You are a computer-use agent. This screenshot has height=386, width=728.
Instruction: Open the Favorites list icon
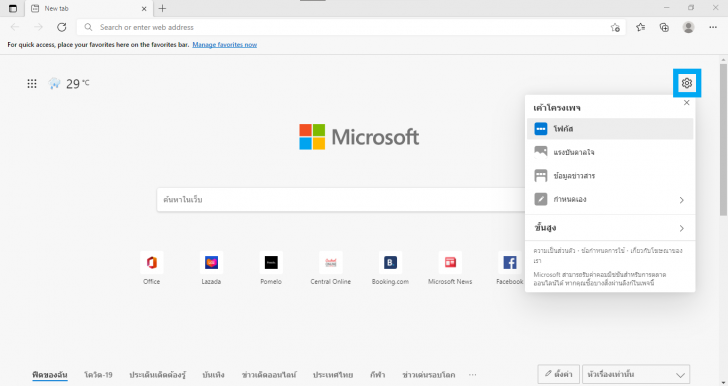click(641, 27)
